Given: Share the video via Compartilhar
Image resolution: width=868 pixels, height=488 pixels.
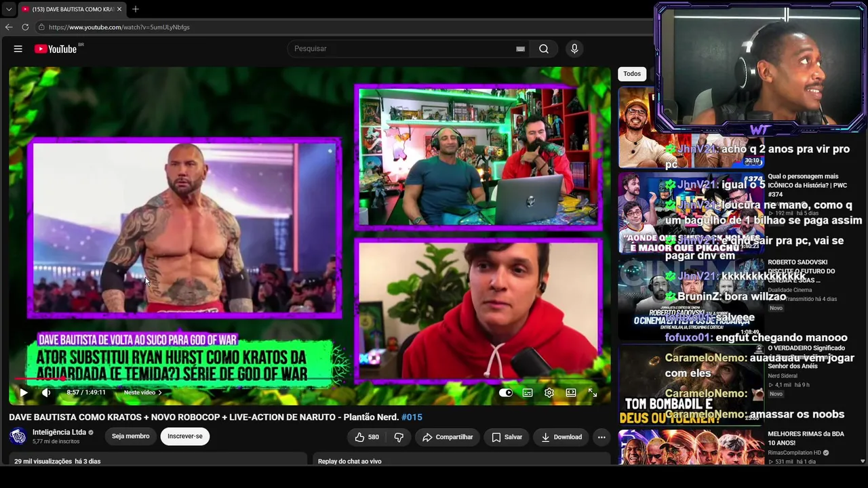Looking at the screenshot, I should (x=448, y=437).
